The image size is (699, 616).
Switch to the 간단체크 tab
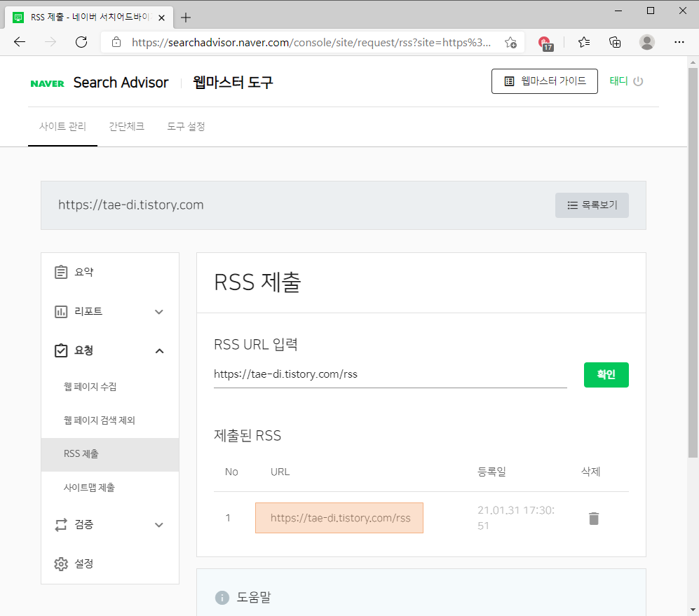click(x=126, y=127)
